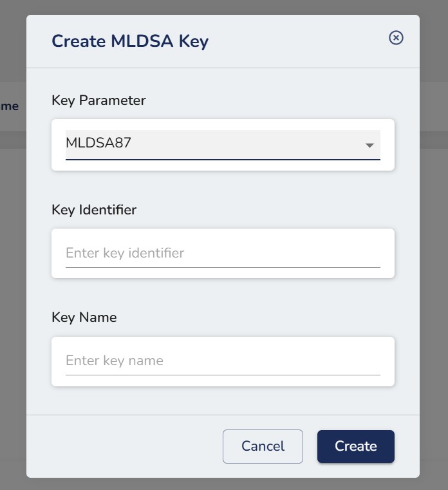Click the "Key Name" field label
Viewport: 448px width, 490px height.
click(x=84, y=317)
